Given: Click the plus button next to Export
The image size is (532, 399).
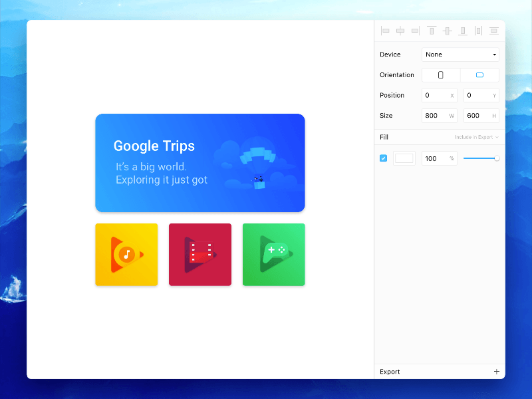Looking at the screenshot, I should pyautogui.click(x=496, y=372).
